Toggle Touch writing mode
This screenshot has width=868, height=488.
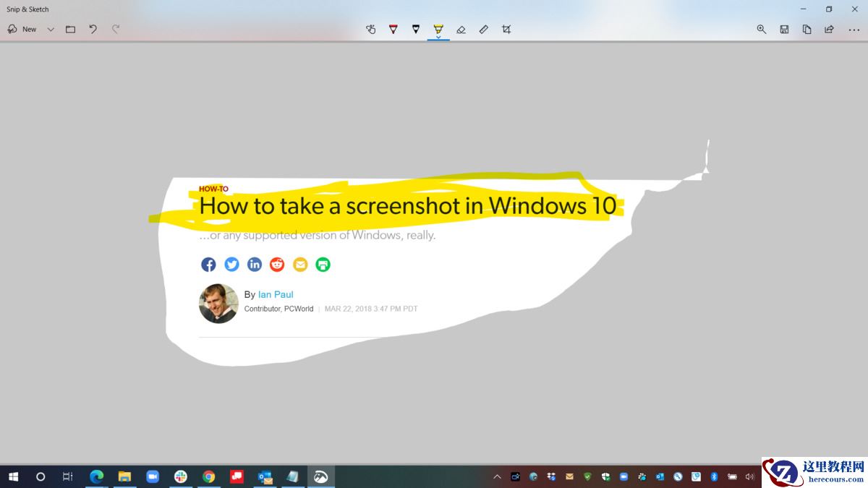[371, 29]
